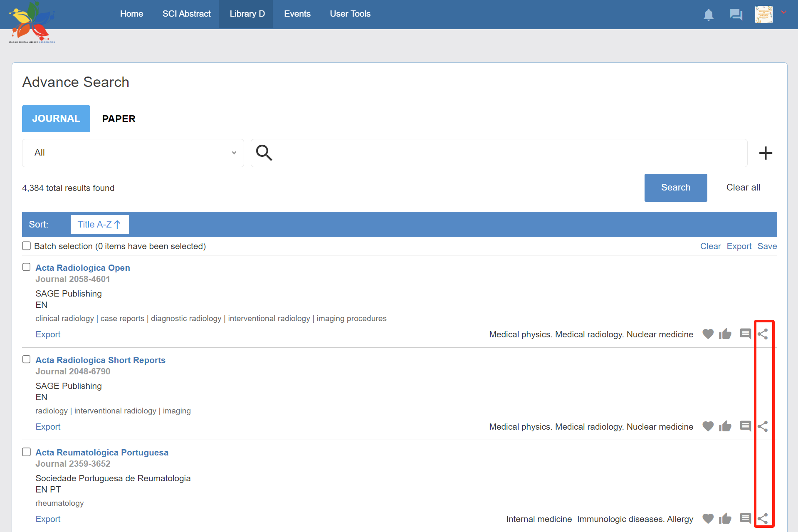798x532 pixels.
Task: Share Acta Radiologica Short Reports journal
Action: (x=763, y=426)
